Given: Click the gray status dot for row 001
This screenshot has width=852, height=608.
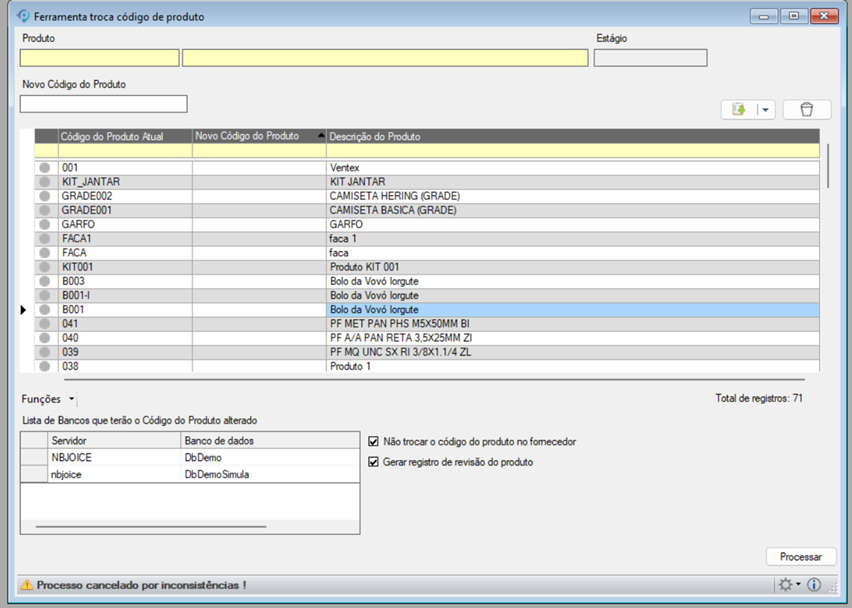Looking at the screenshot, I should click(x=45, y=168).
